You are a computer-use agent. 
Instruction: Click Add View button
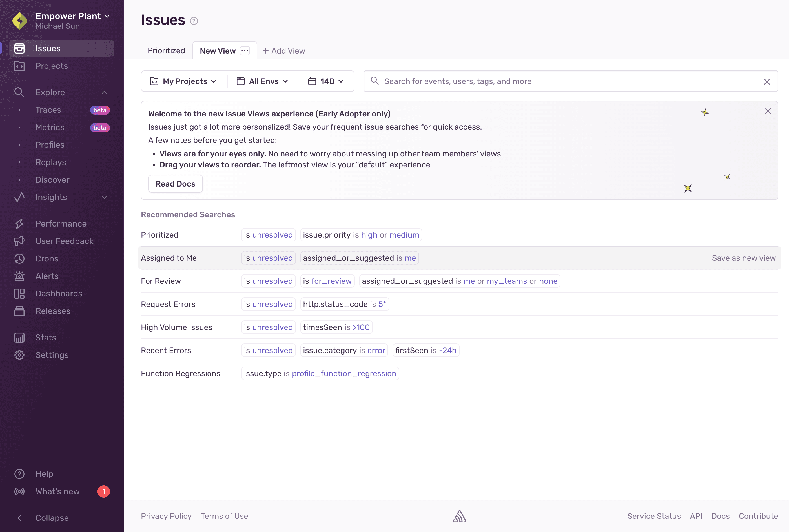284,50
